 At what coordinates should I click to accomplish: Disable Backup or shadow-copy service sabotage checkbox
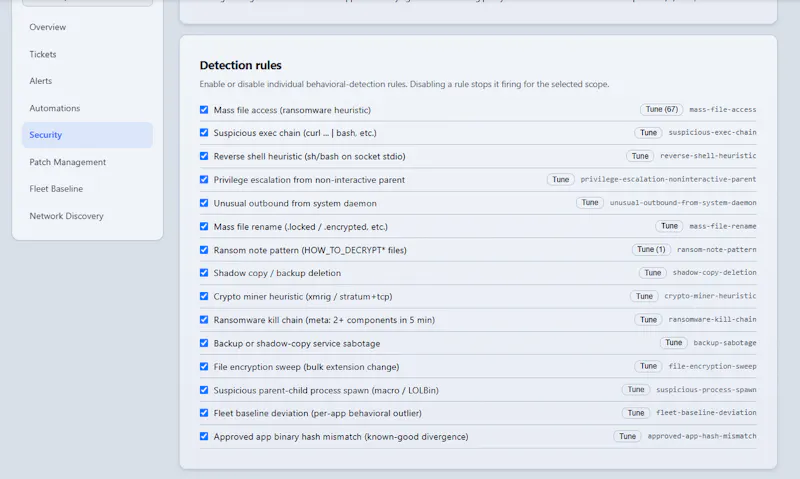tap(204, 343)
